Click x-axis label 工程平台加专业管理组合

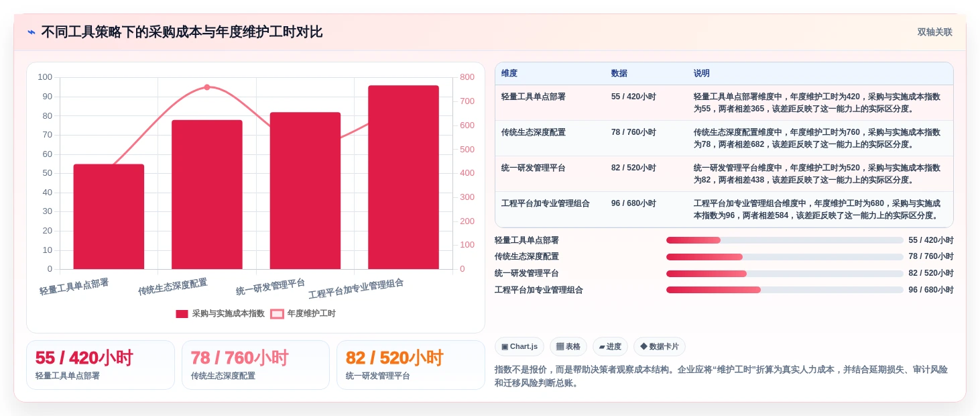point(356,289)
